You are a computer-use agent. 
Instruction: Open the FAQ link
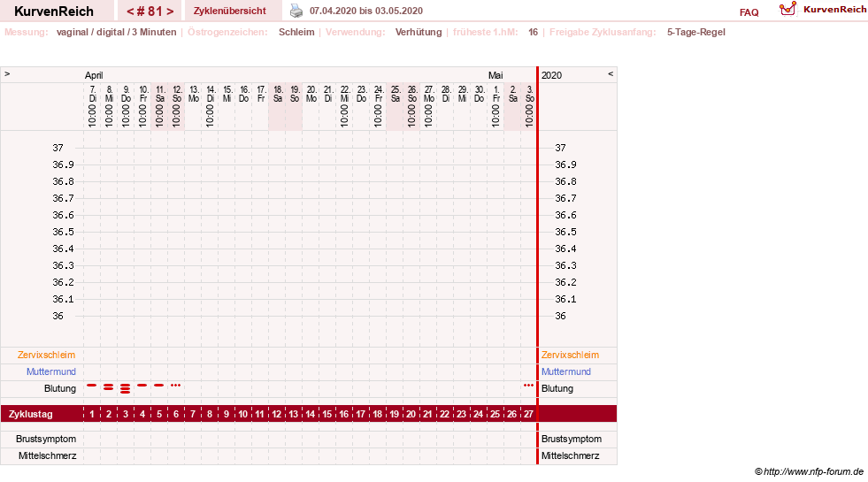click(749, 12)
